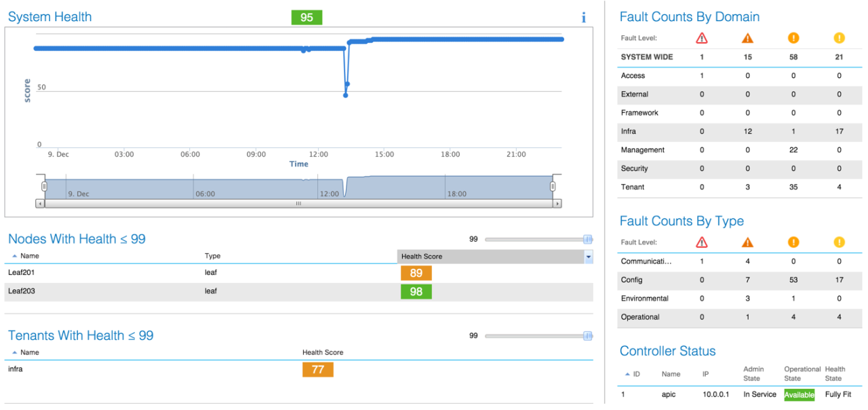Click the Controller Status heading
868x410 pixels.
tap(668, 351)
